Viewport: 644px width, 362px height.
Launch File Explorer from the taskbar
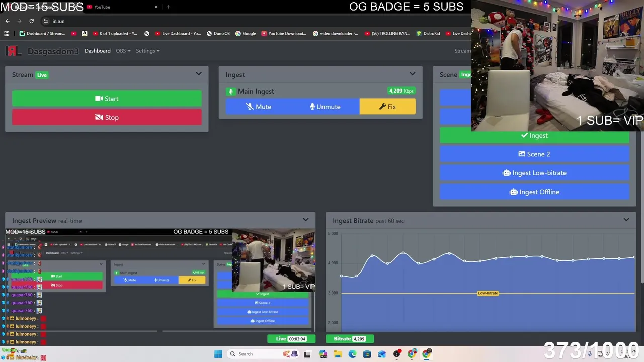tap(337, 354)
